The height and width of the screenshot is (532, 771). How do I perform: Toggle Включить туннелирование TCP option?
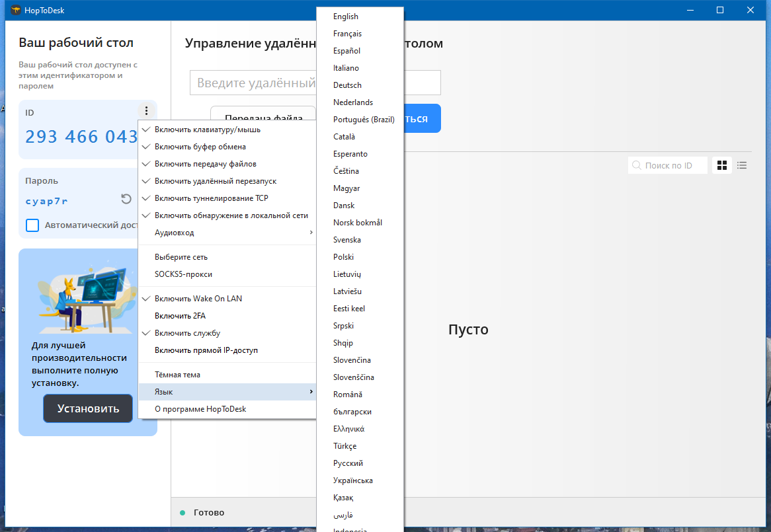click(x=227, y=198)
